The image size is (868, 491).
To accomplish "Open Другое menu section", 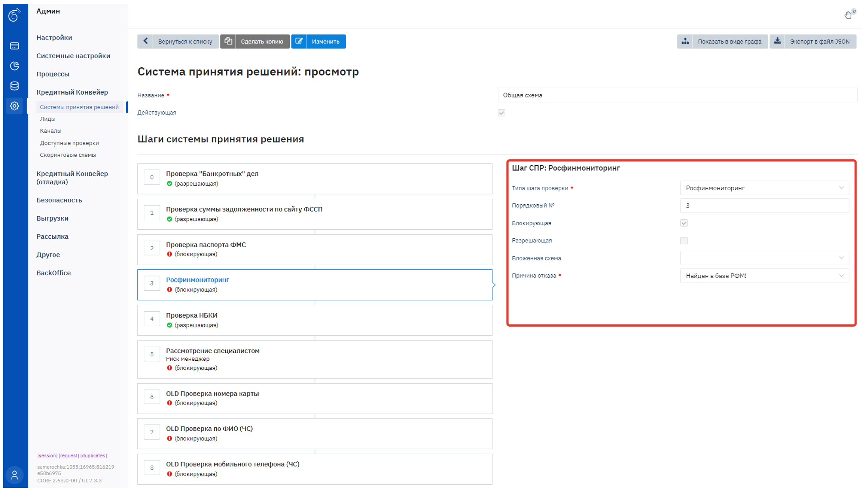I will tap(48, 255).
